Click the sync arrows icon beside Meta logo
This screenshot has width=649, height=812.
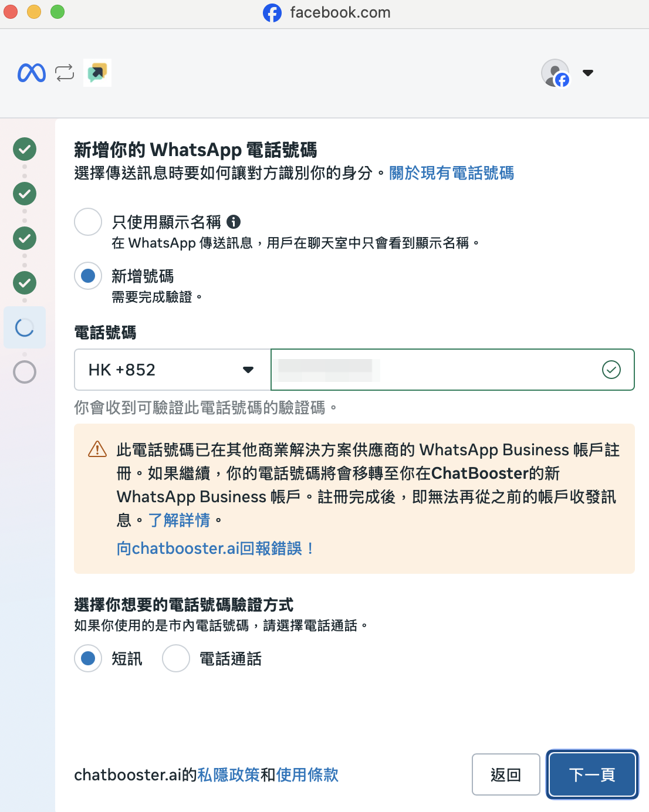pos(65,73)
